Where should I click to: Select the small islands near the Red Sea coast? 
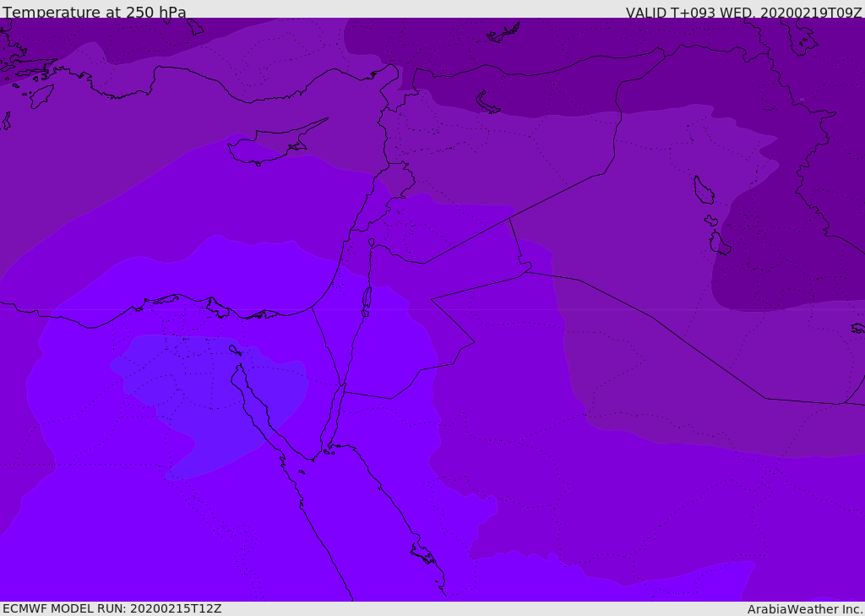pos(422,553)
